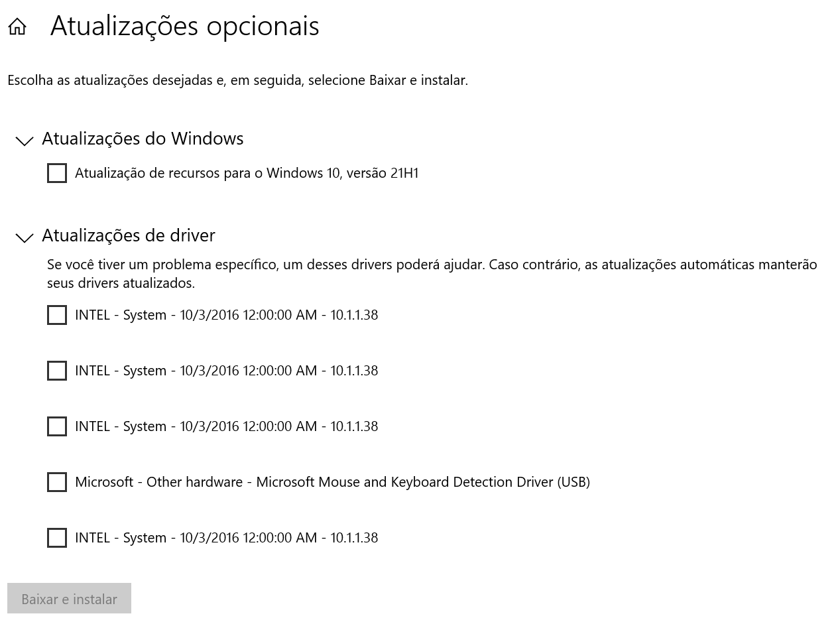
Task: Enable the second INTEL System driver checkbox
Action: pos(57,371)
